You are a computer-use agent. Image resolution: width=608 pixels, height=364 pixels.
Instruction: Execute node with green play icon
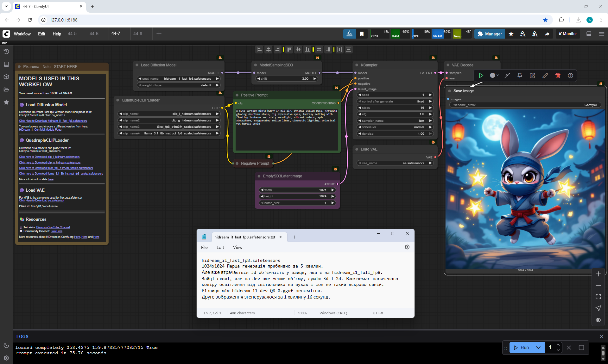(x=481, y=76)
